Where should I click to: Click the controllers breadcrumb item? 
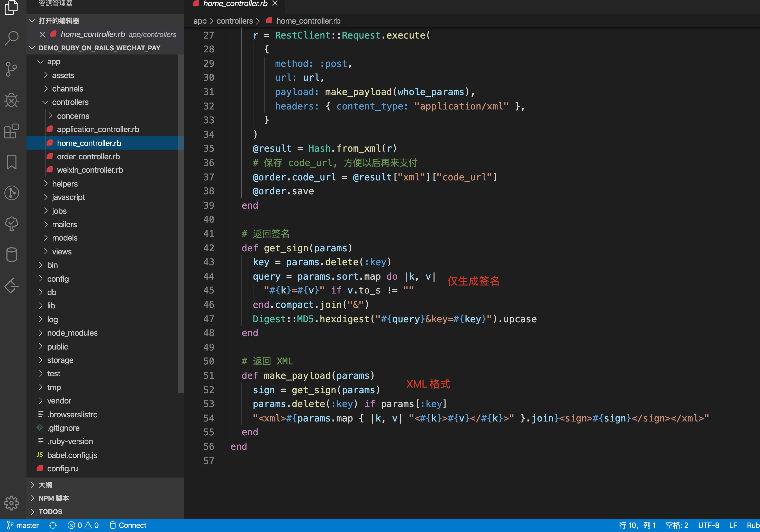[234, 21]
